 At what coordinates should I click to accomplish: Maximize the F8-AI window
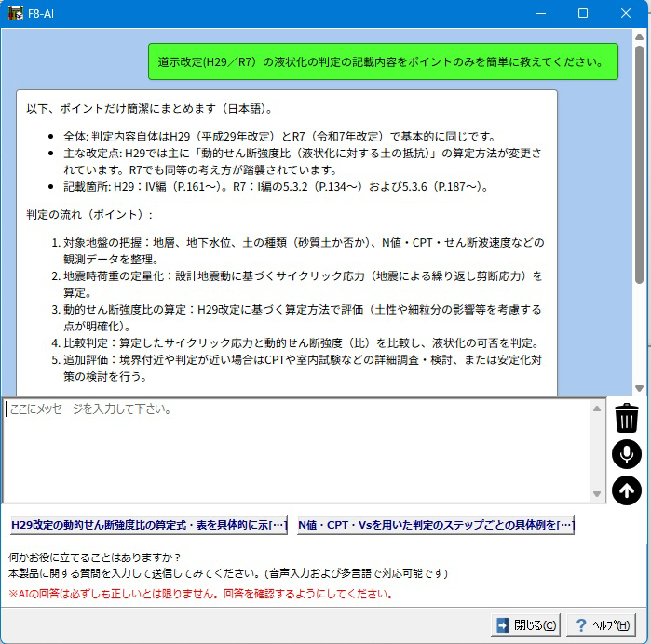click(x=583, y=13)
